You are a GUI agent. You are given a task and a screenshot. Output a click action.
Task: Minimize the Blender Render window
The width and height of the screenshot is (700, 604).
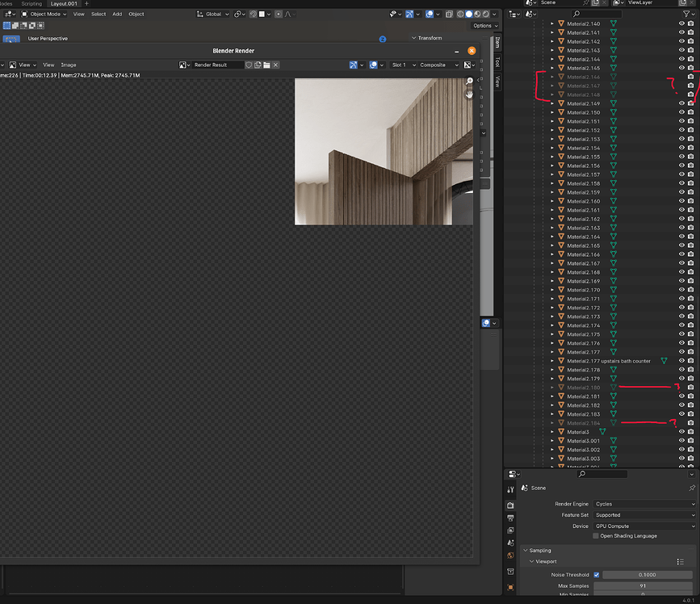click(x=457, y=51)
